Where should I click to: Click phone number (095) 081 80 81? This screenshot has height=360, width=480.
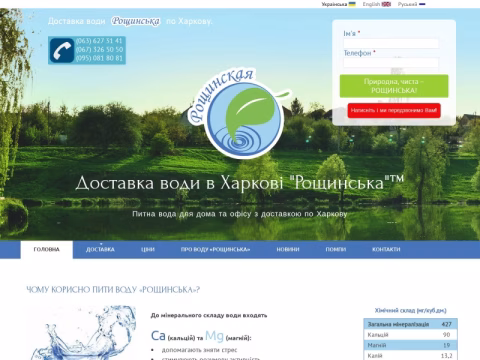(99, 58)
